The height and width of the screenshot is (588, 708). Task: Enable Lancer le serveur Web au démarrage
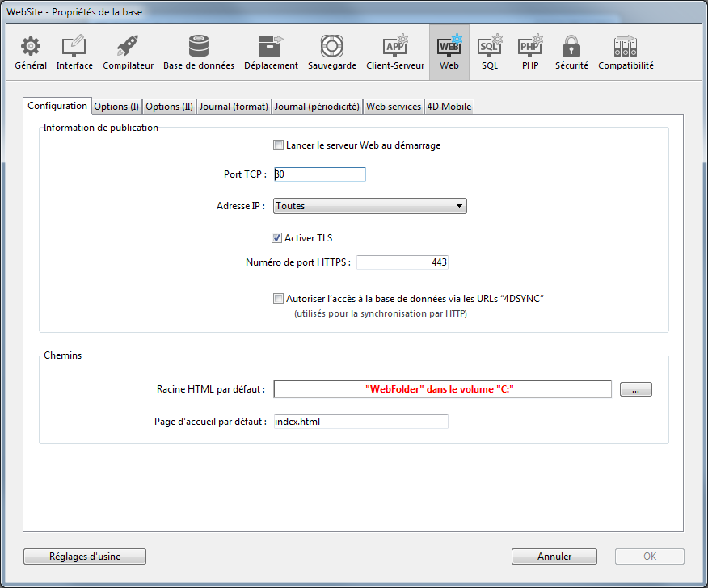(x=279, y=145)
